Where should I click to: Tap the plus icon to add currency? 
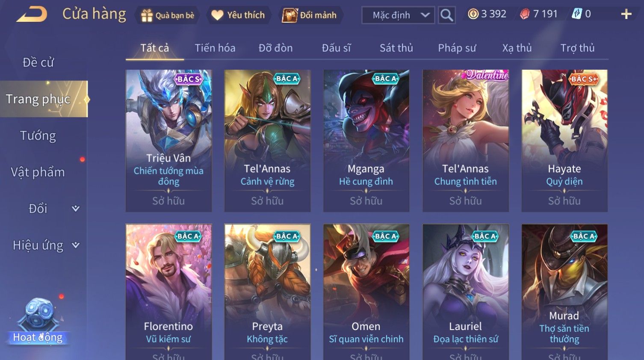[x=626, y=15]
